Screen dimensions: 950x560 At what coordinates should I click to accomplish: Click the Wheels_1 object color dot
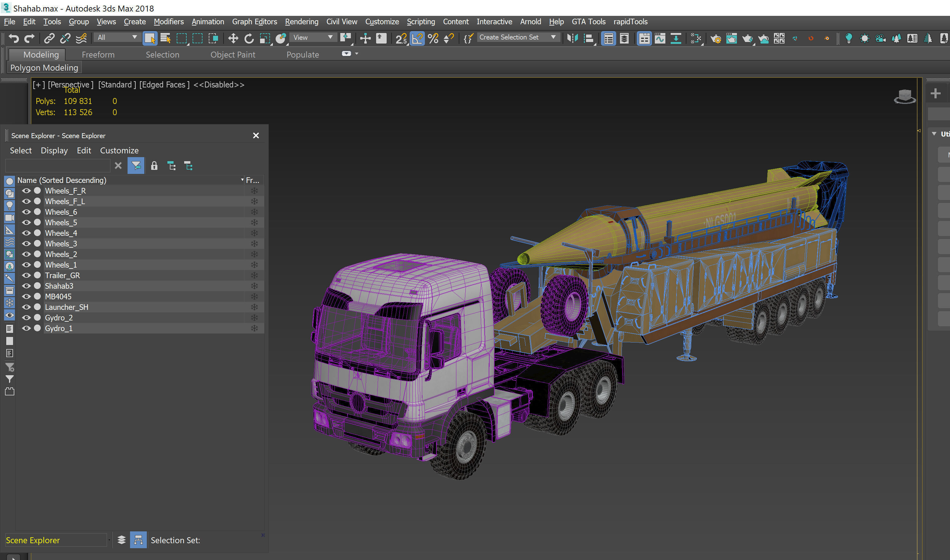37,264
